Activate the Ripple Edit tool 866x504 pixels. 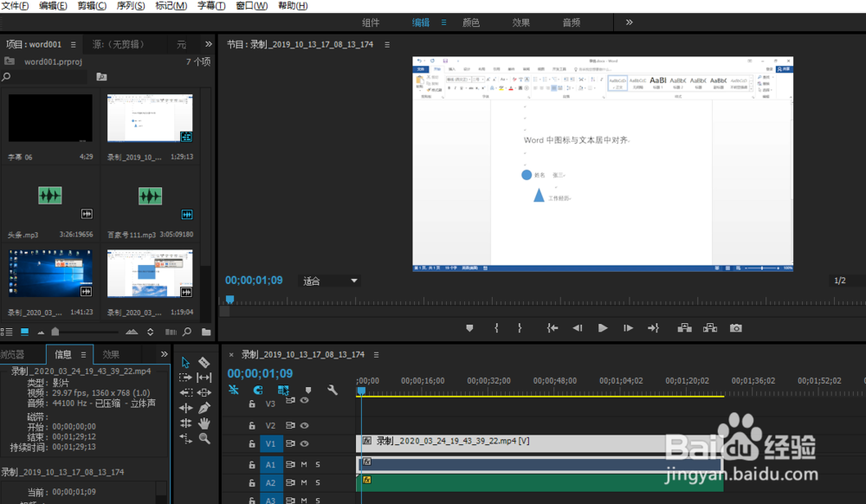click(x=185, y=408)
